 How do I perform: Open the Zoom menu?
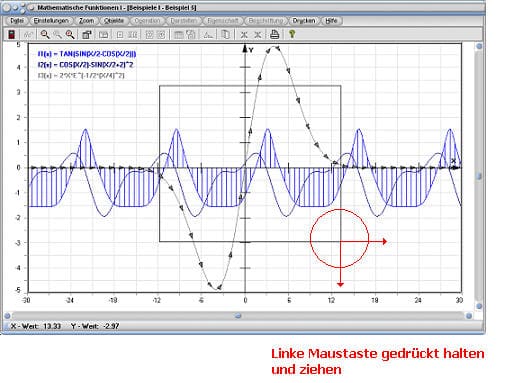[x=86, y=21]
